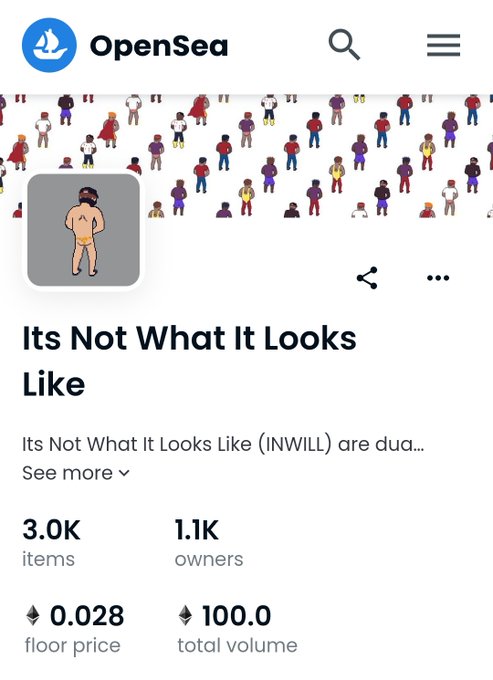Click the truncated INWILL description text
This screenshot has width=493, height=680.
tap(223, 444)
